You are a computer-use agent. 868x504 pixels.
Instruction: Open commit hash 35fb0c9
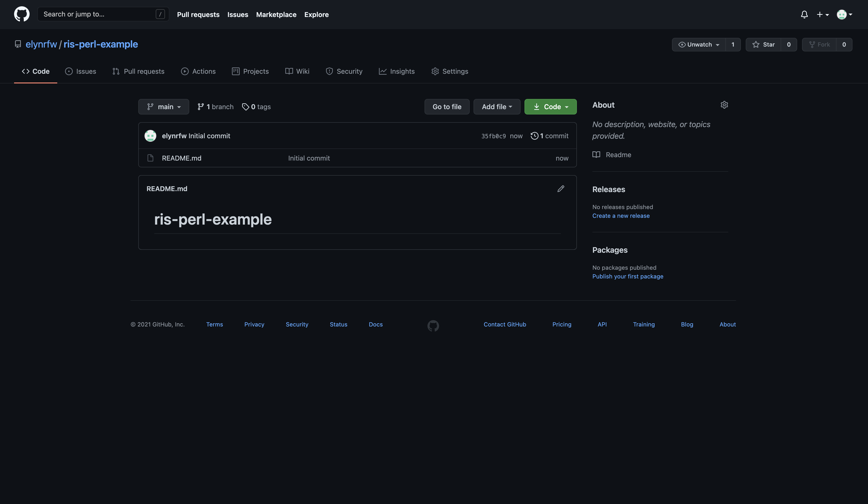point(494,136)
